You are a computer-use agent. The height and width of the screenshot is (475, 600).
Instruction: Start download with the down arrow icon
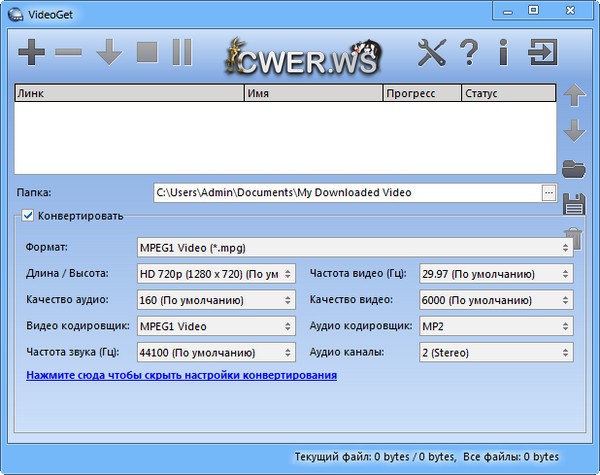(x=108, y=53)
